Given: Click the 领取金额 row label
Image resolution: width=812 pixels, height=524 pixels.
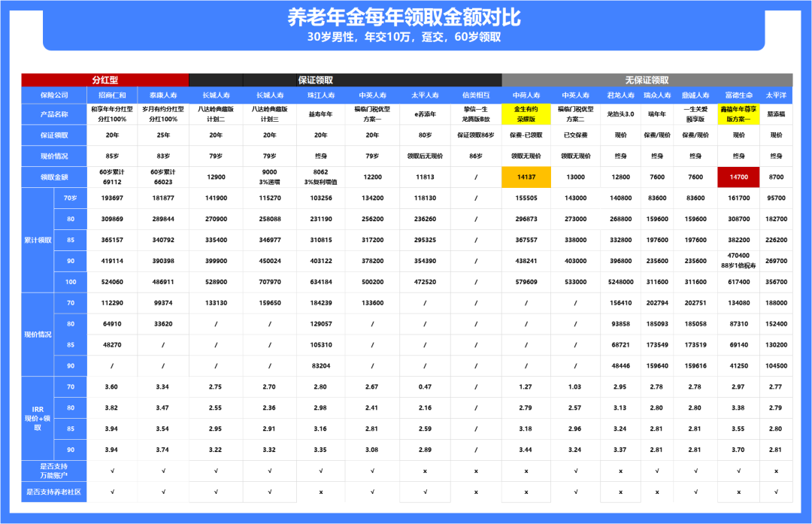Looking at the screenshot, I should click(54, 177).
